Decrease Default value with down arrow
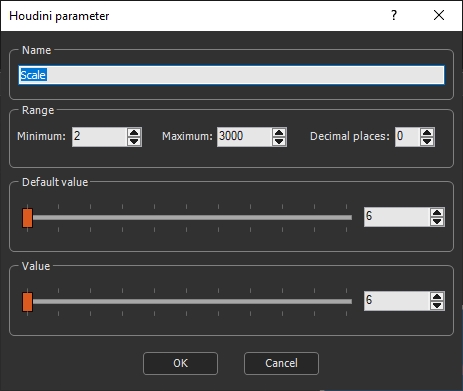The image size is (463, 391). pyautogui.click(x=437, y=222)
